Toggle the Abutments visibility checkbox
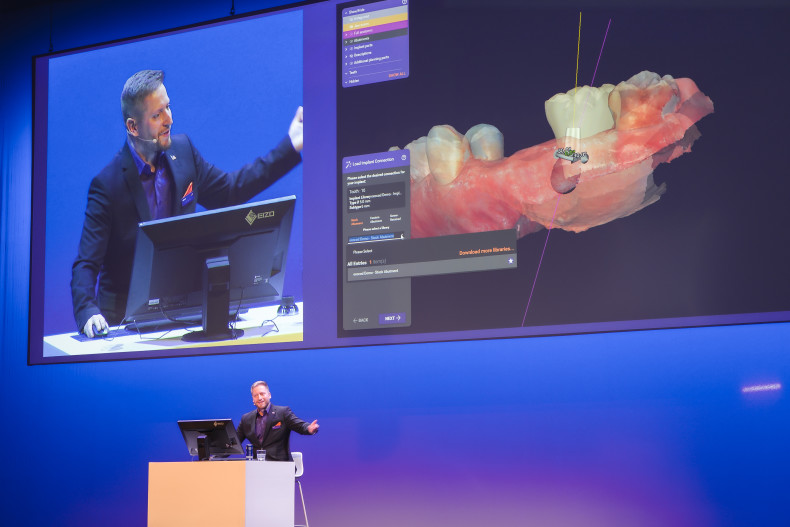 click(x=351, y=41)
